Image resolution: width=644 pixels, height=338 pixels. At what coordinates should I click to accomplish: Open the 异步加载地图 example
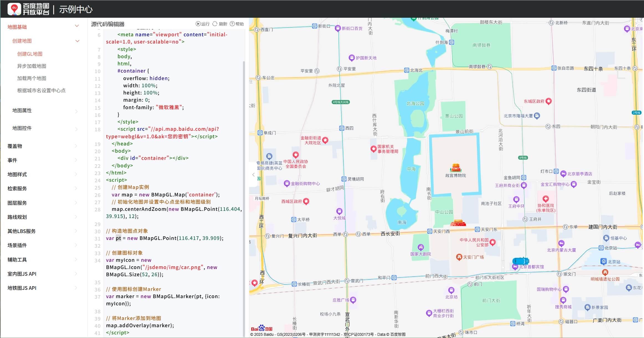point(32,66)
